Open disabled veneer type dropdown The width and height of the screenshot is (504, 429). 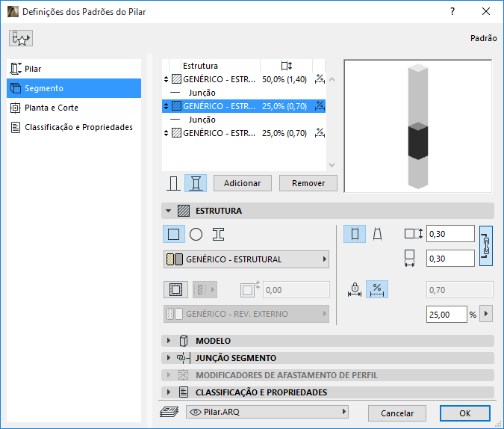205,290
